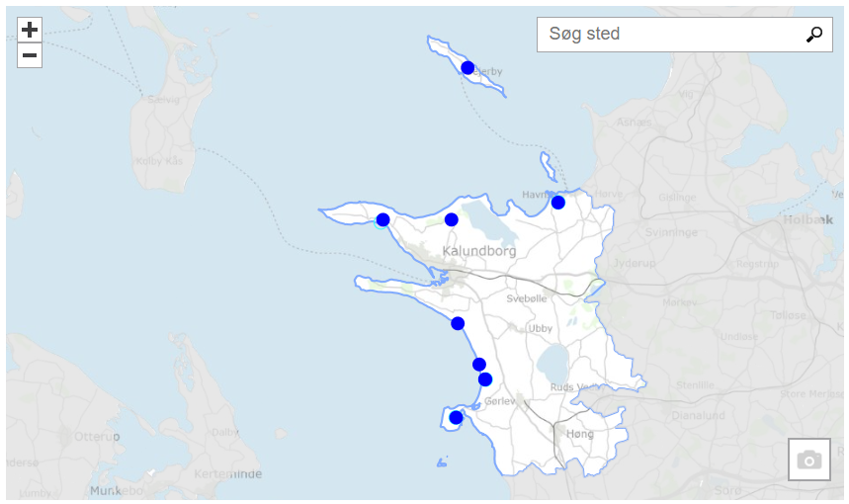Select the southernmost blue marker on the coast

tap(456, 417)
